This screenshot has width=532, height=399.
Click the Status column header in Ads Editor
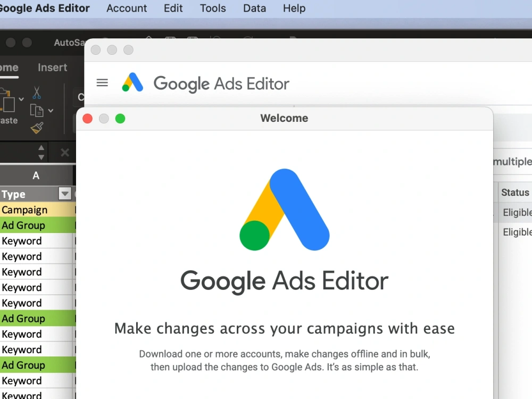515,193
